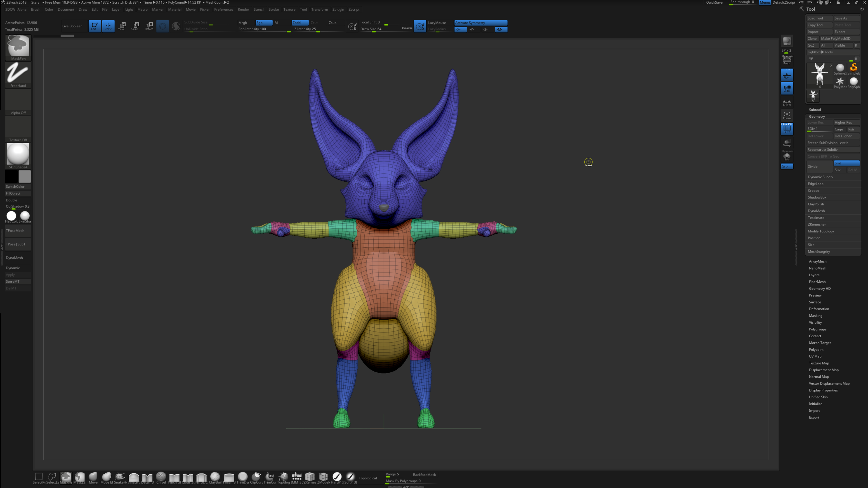
Task: Open the Brush menu
Action: (35, 9)
